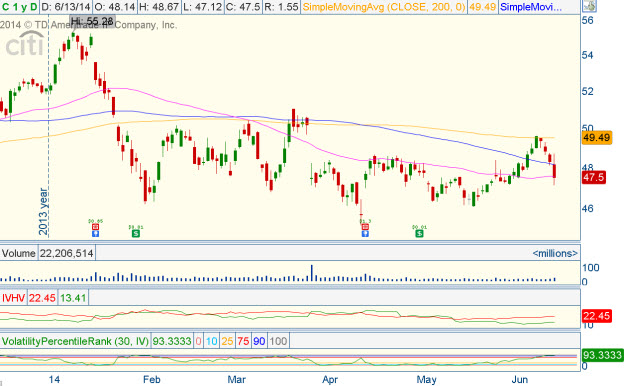Click the <millions> units label

pyautogui.click(x=555, y=254)
